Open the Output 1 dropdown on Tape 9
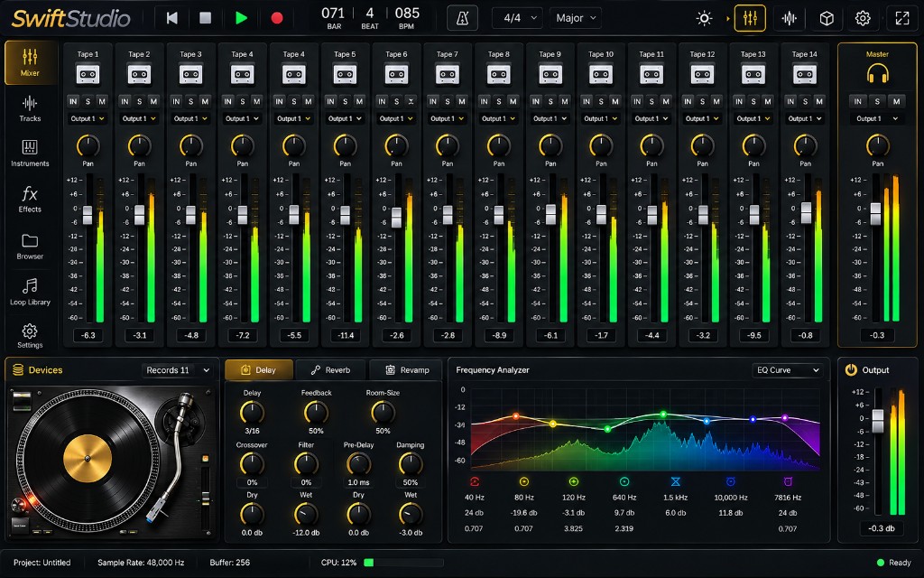Screen dimensions: 924x578 (550, 118)
